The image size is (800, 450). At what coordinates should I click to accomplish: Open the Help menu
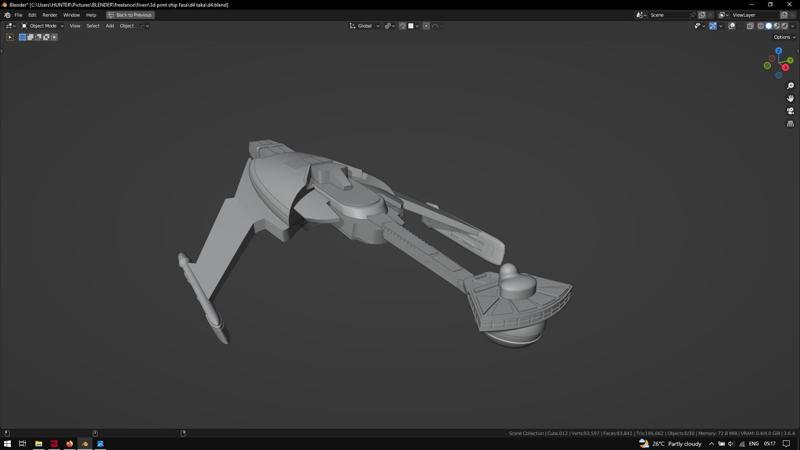click(x=91, y=15)
